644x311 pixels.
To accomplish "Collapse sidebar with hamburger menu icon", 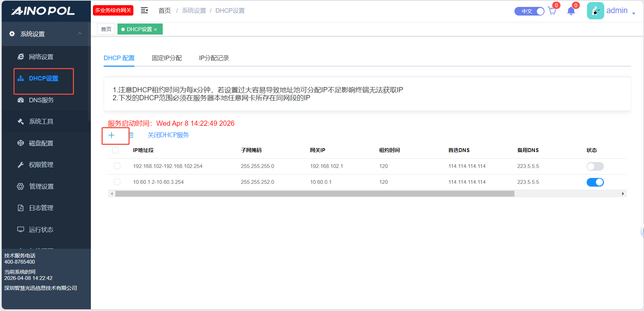I will tap(144, 10).
